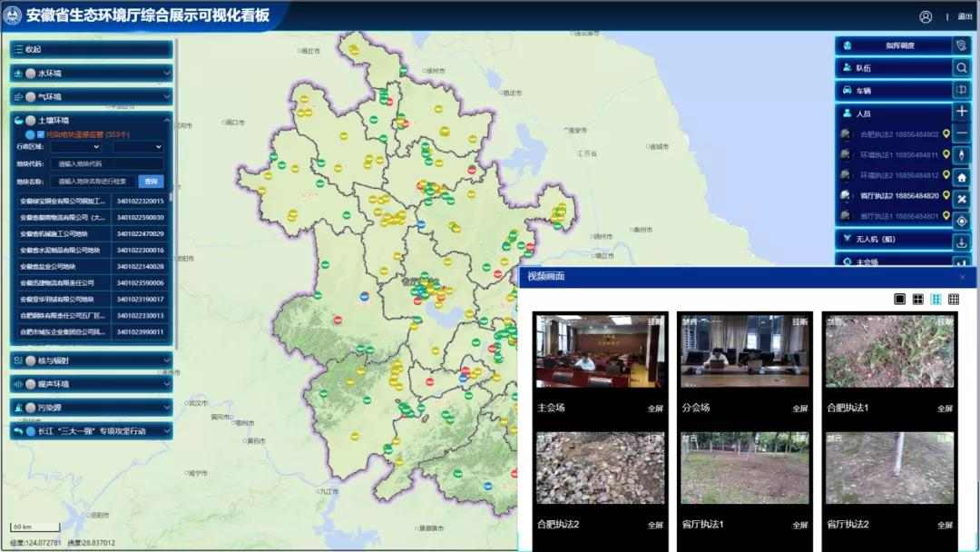Expand the 水环境 panel
The image size is (980, 552).
(91, 73)
